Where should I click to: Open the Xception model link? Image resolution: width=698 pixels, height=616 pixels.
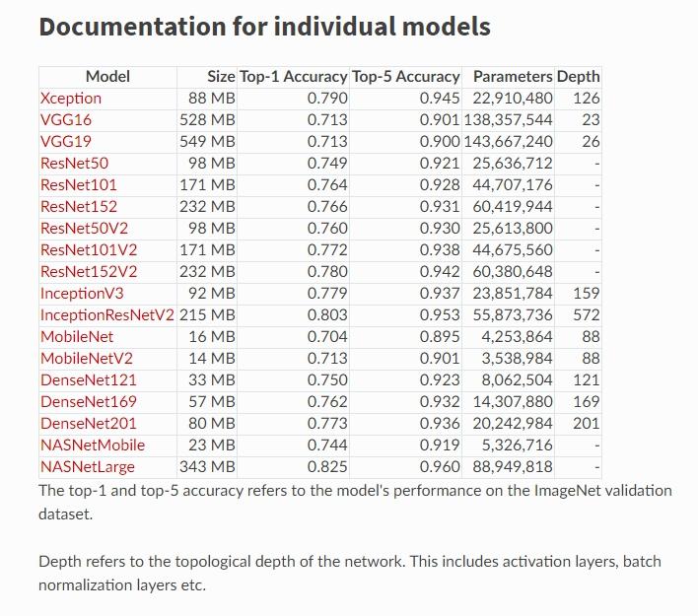tap(71, 99)
